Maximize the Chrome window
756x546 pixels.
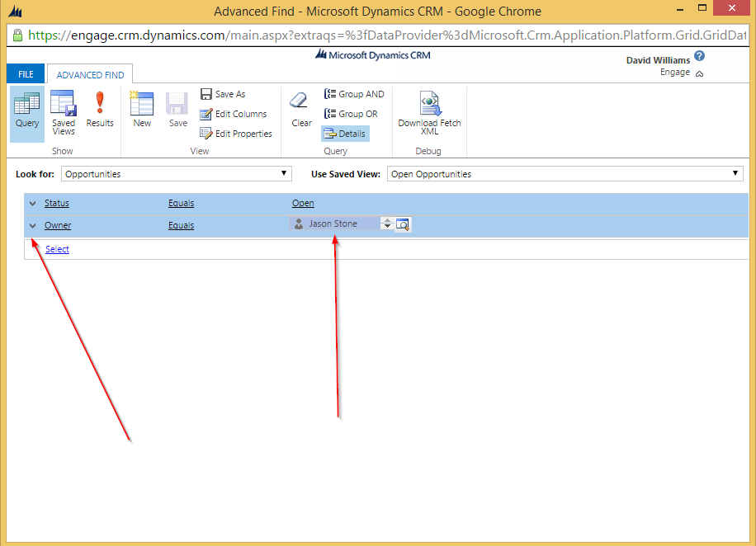[702, 8]
